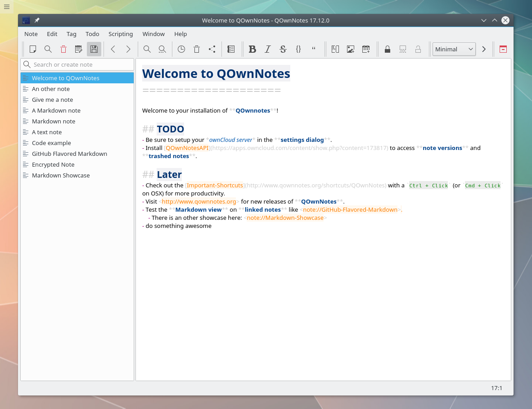Click the new note icon
Screen dimensions: 532x409
[33, 49]
